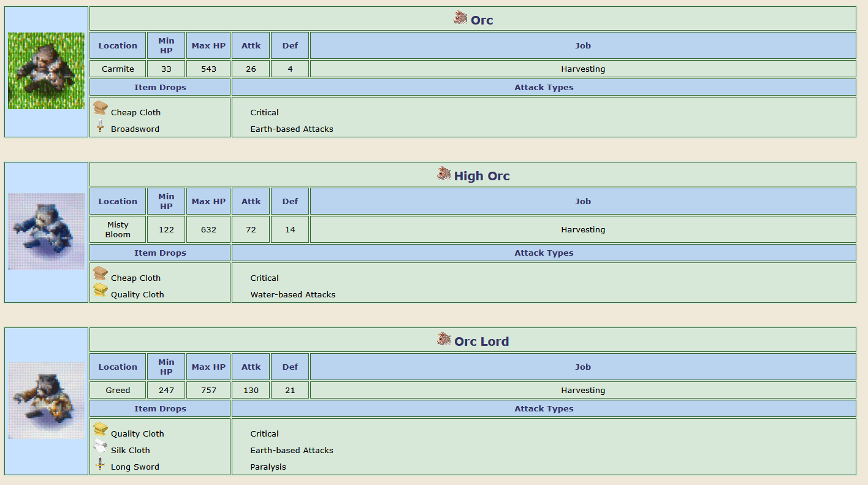Click "Critical" in High Orc's attack types
Screen dimensions: 868x485
[264, 278]
